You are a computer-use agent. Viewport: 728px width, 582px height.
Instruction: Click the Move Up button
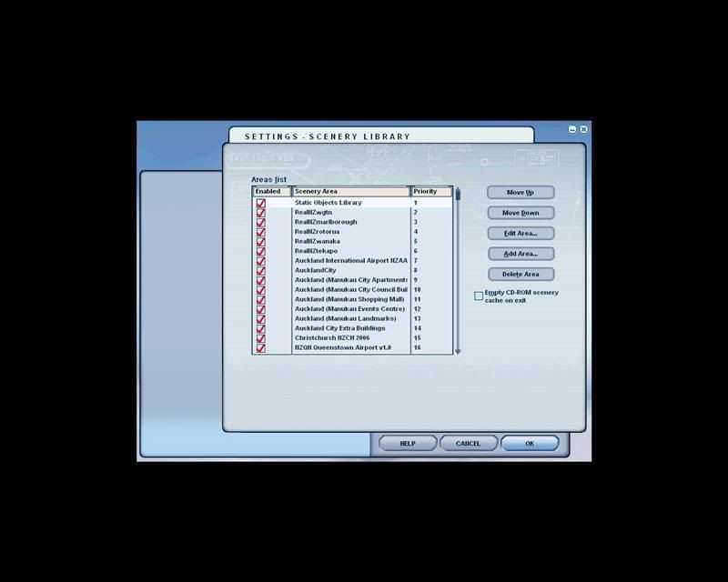coord(521,193)
